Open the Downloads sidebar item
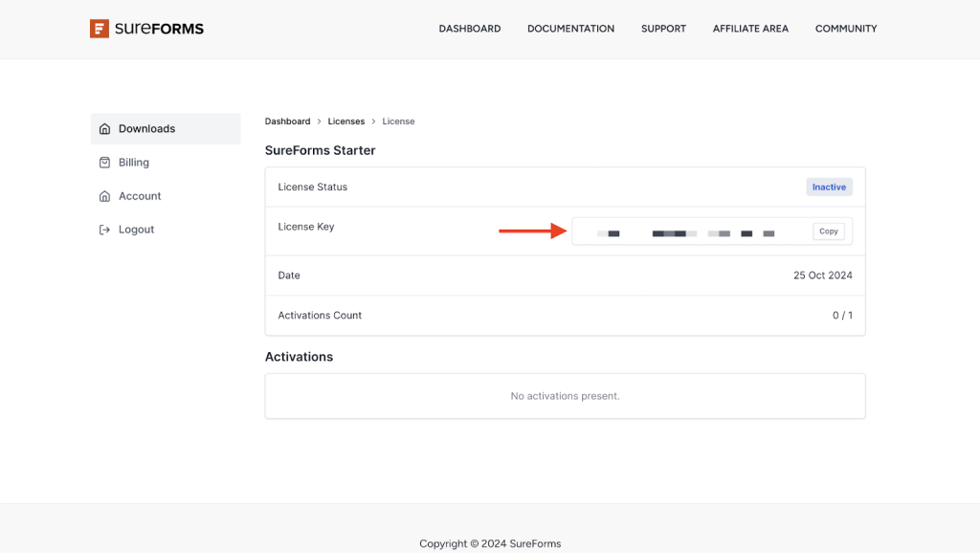This screenshot has height=553, width=980. click(x=166, y=129)
